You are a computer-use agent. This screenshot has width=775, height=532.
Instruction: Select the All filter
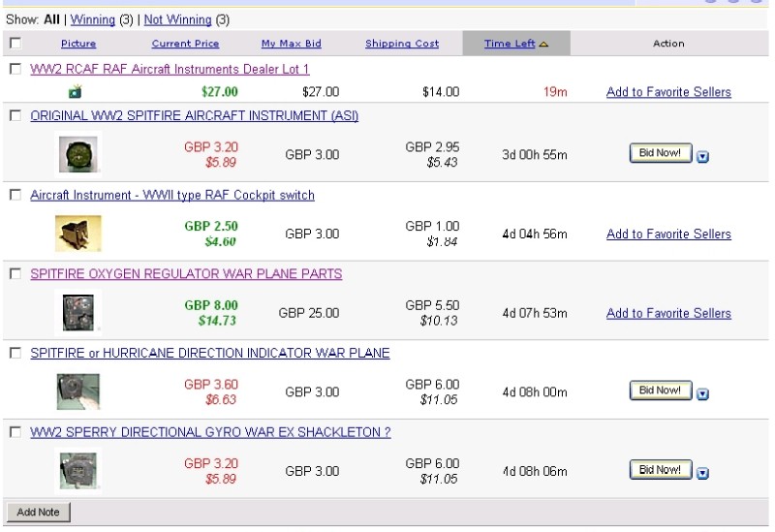51,19
